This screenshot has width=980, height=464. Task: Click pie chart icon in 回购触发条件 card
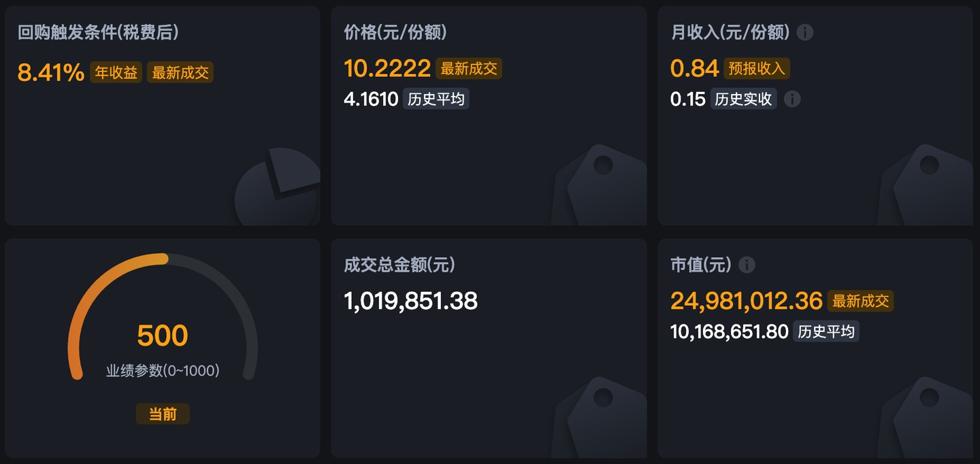click(x=278, y=187)
